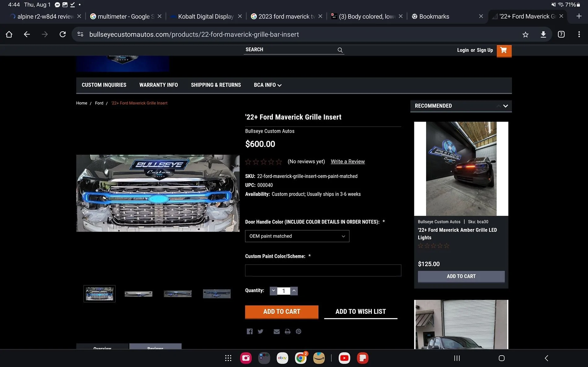
Task: Launch eBay app from taskbar
Action: coord(282,358)
